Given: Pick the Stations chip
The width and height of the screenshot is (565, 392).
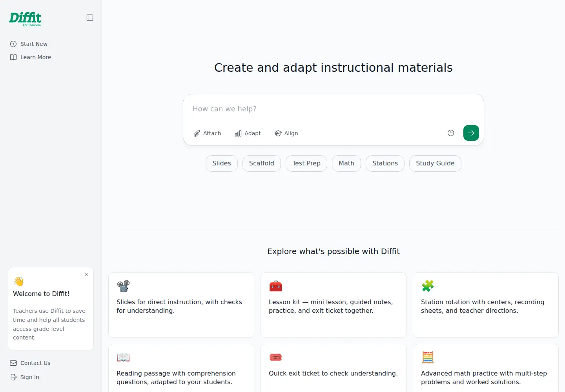Looking at the screenshot, I should pyautogui.click(x=385, y=163).
